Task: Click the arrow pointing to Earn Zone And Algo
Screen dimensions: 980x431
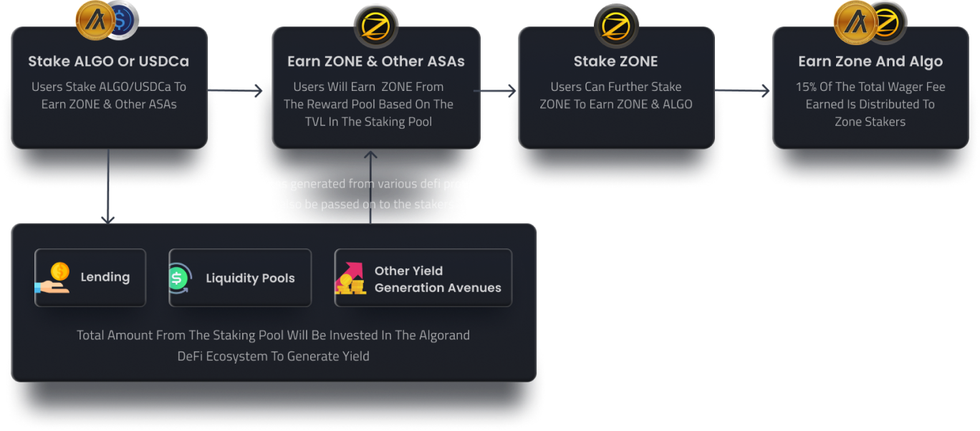Action: tap(744, 91)
